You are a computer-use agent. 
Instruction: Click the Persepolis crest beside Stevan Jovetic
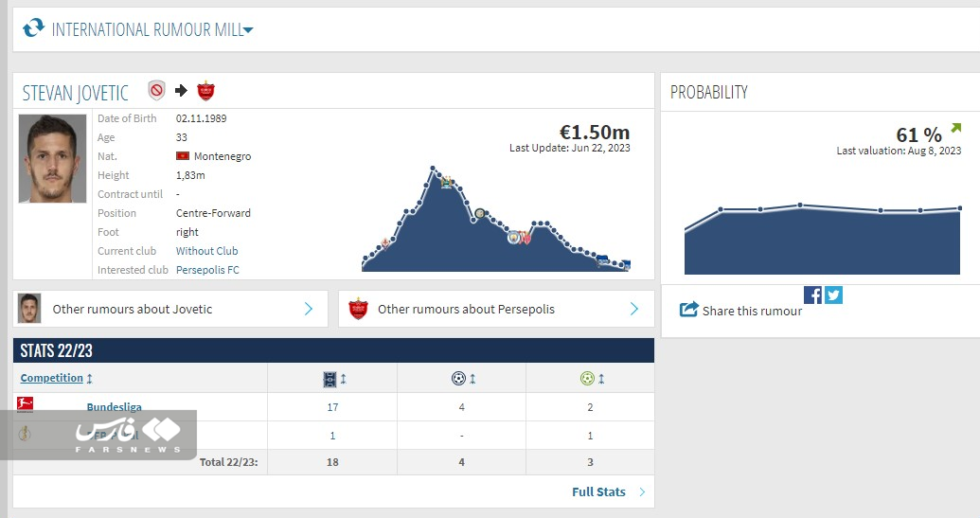point(205,91)
